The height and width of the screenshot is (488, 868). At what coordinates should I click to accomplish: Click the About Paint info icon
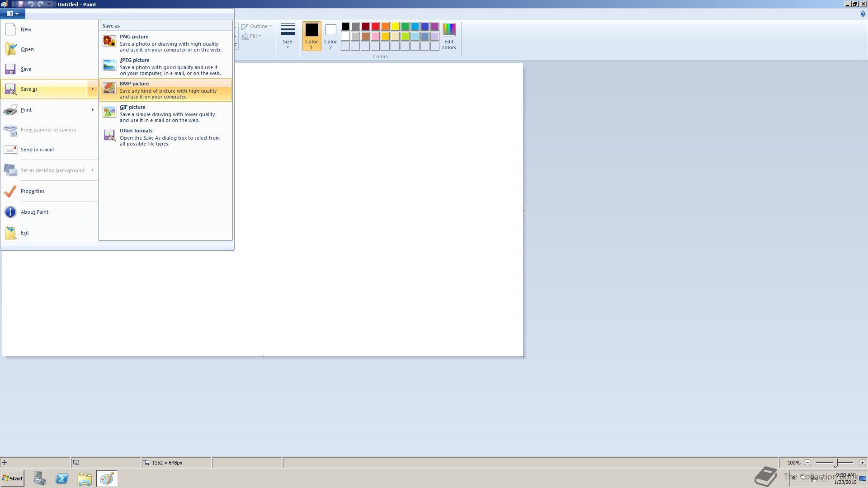click(x=10, y=212)
